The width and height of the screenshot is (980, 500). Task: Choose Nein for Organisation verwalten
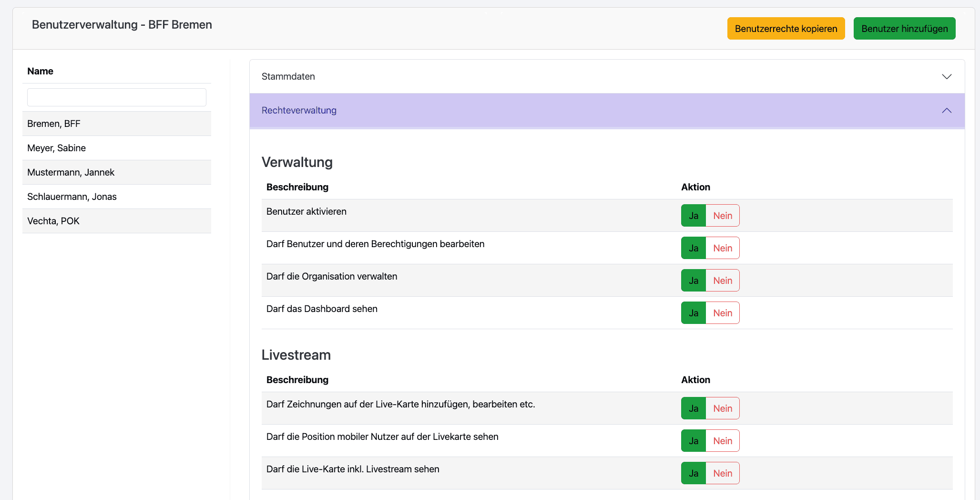click(x=722, y=281)
